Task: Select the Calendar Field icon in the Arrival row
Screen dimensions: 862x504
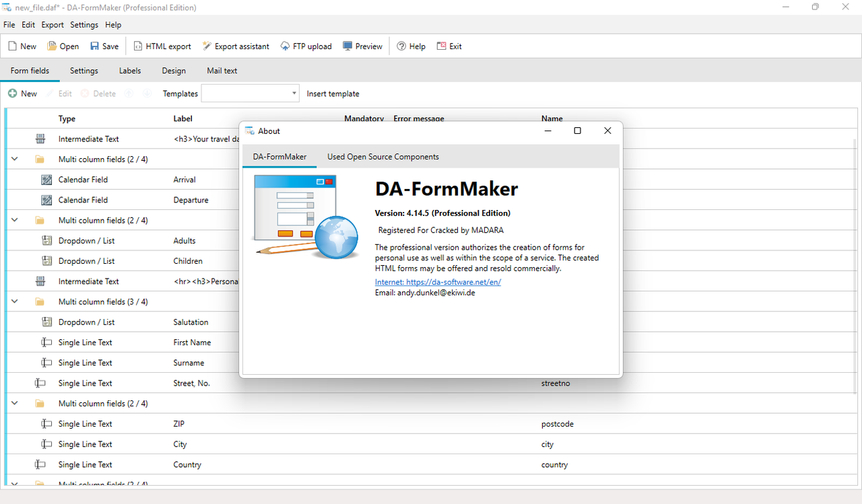Action: (x=46, y=180)
